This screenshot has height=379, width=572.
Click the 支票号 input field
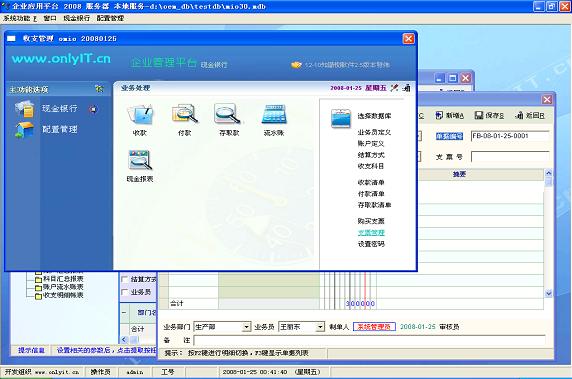510,156
